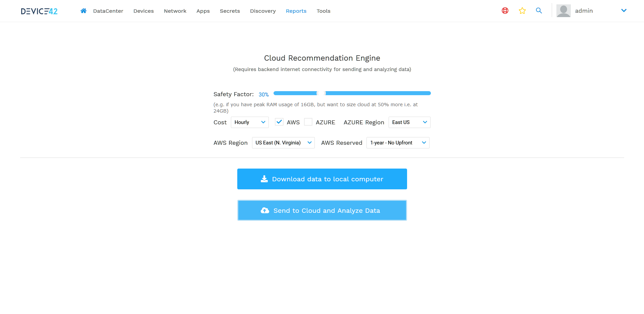Click Download data to local computer
Screen dimensions: 644x314
point(322,179)
